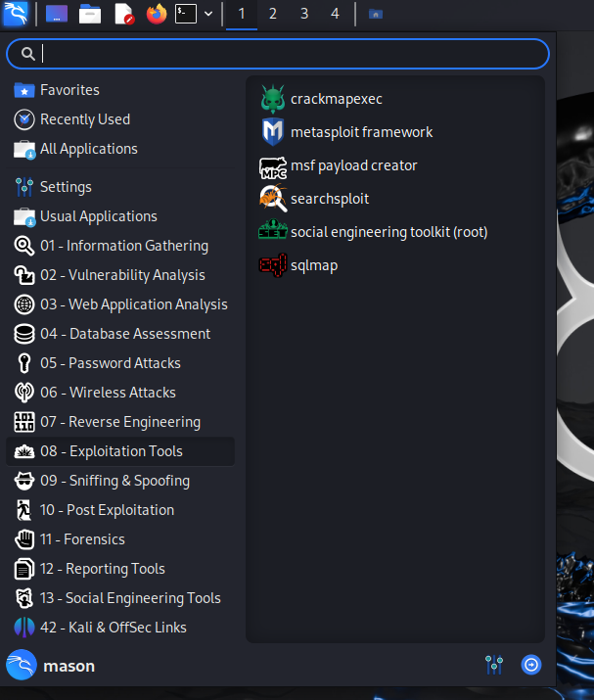Click the mason username label
Screen dimensions: 594x700
(69, 666)
